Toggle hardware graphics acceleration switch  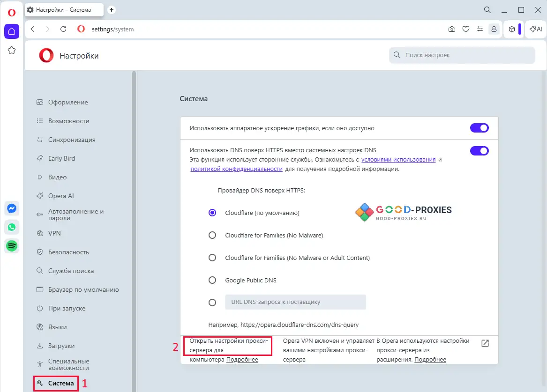[x=480, y=128]
